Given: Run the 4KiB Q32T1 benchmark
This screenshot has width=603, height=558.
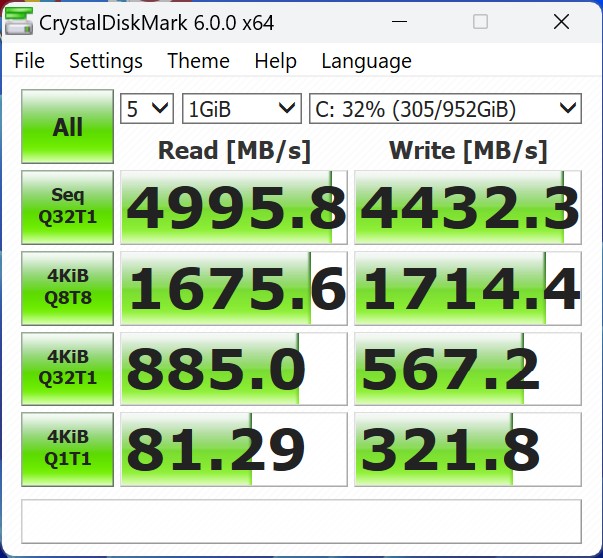Looking at the screenshot, I should (x=68, y=368).
